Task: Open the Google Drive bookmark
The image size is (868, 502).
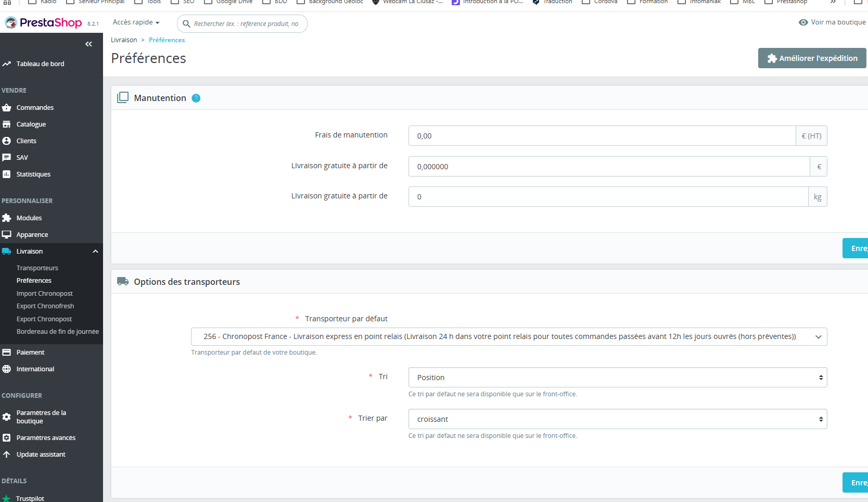Action: point(228,2)
